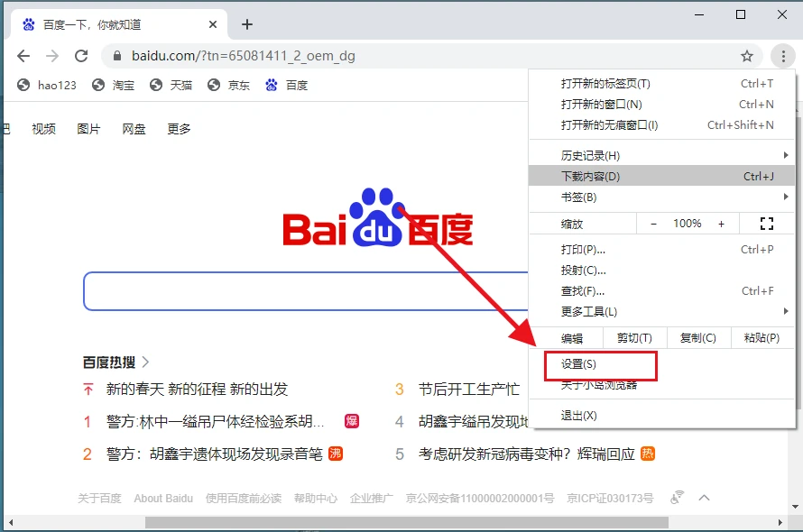The height and width of the screenshot is (532, 803).
Task: Open the 更多 navigation link
Action: (x=179, y=129)
